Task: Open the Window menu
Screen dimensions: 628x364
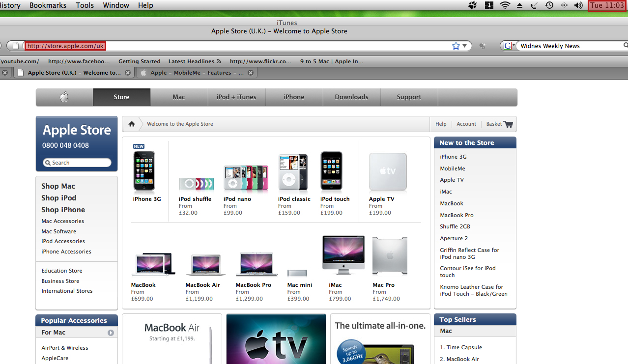Action: click(x=116, y=5)
